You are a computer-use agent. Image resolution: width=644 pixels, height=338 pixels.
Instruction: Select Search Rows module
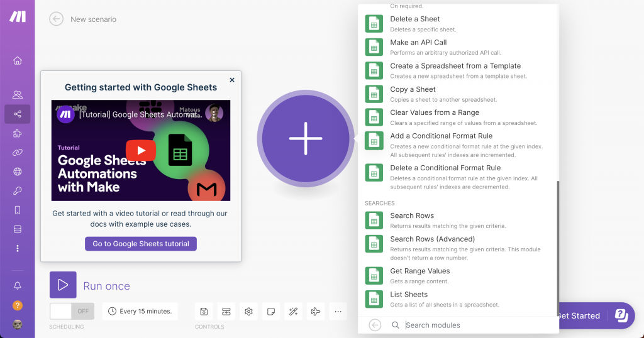click(x=458, y=221)
